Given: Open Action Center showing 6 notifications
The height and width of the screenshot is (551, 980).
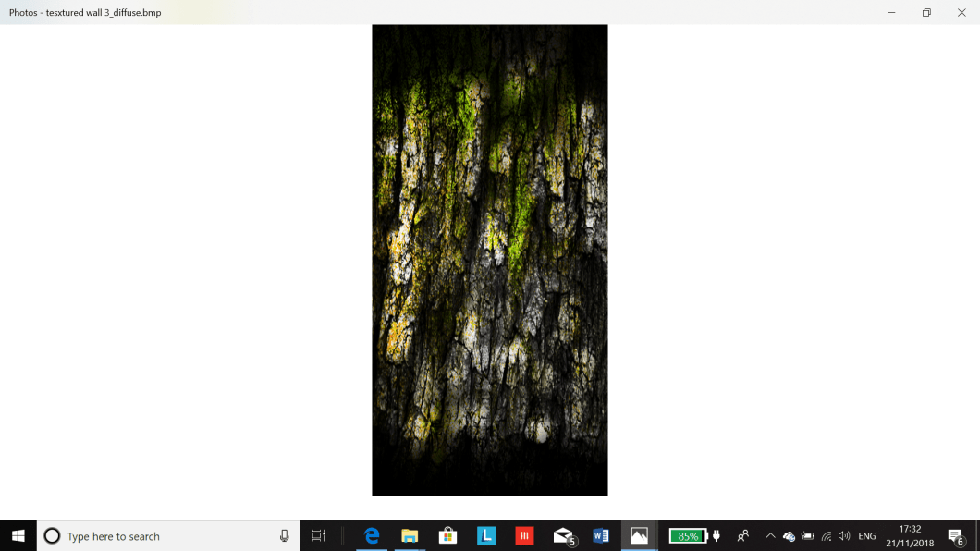Looking at the screenshot, I should (957, 535).
